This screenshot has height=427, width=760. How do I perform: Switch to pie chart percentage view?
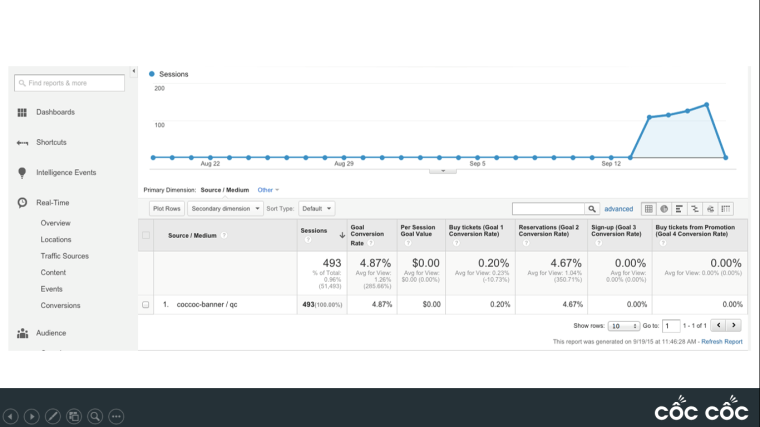[x=664, y=209]
